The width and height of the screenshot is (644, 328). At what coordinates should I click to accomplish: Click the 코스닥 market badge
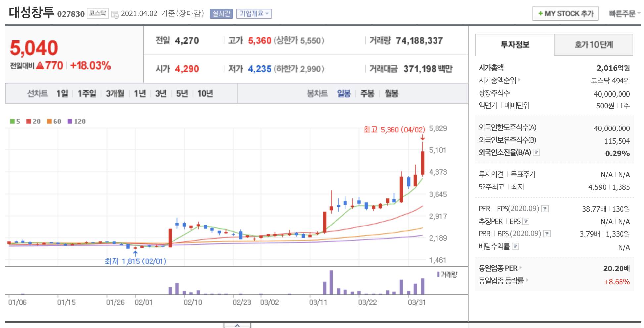click(98, 13)
